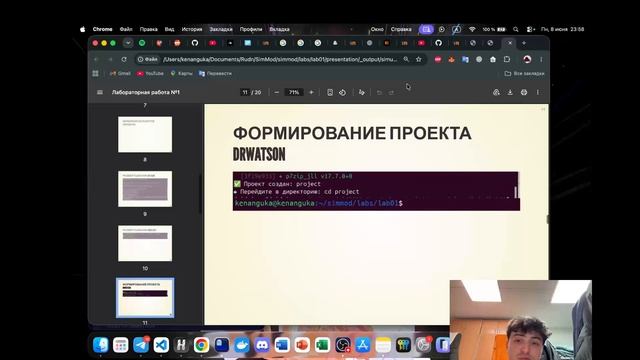
Task: Open the tab search dropdown arrow
Action: pos(128,43)
